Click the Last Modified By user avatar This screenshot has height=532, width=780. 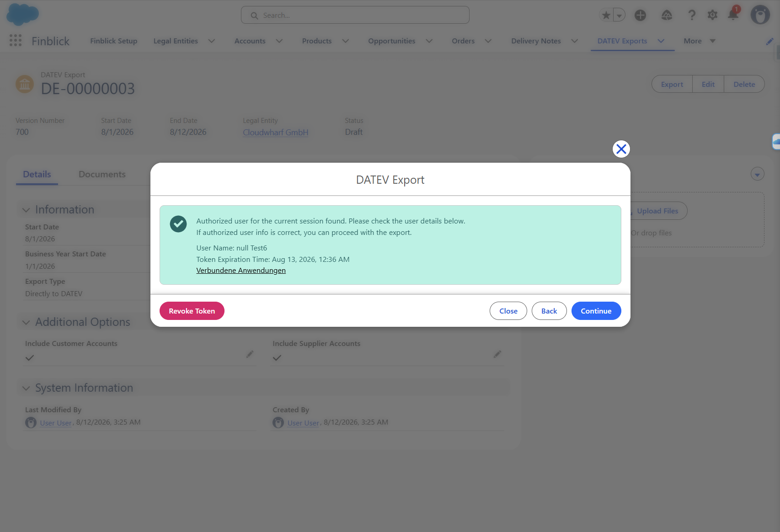[31, 423]
